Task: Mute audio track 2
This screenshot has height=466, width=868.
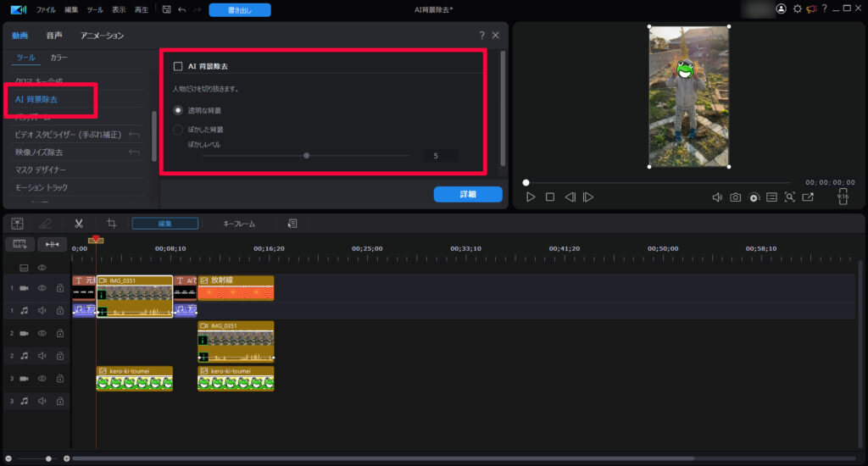Action: coord(42,356)
